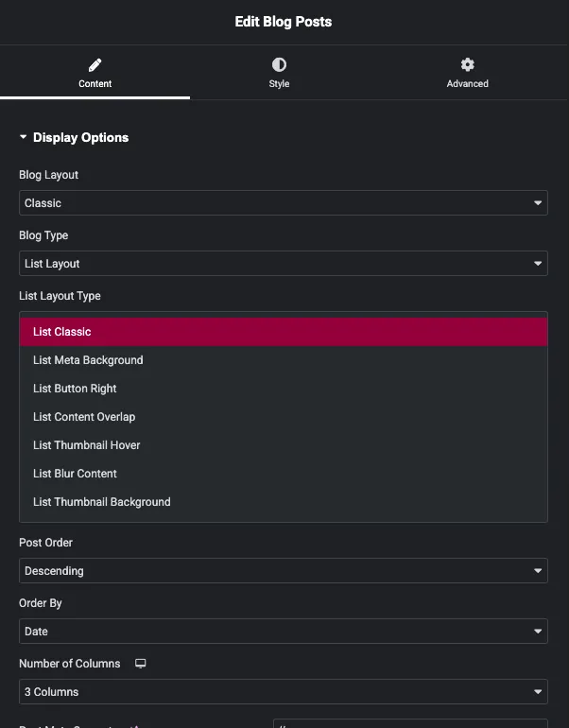Click the pencil icon above Content

95,64
